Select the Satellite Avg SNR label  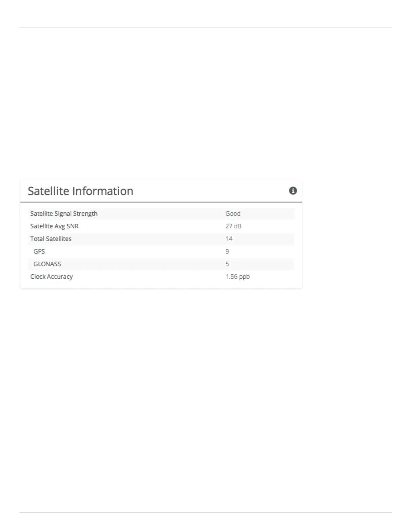[54, 226]
